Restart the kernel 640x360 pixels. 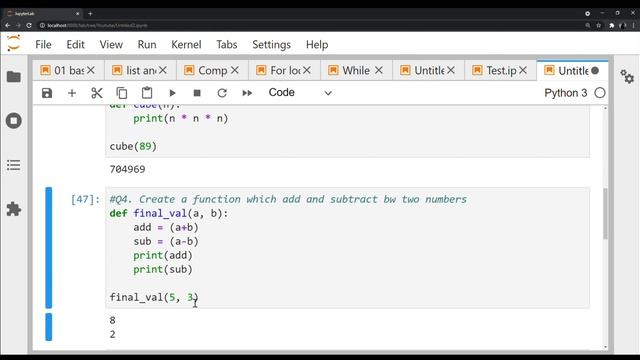coord(222,93)
